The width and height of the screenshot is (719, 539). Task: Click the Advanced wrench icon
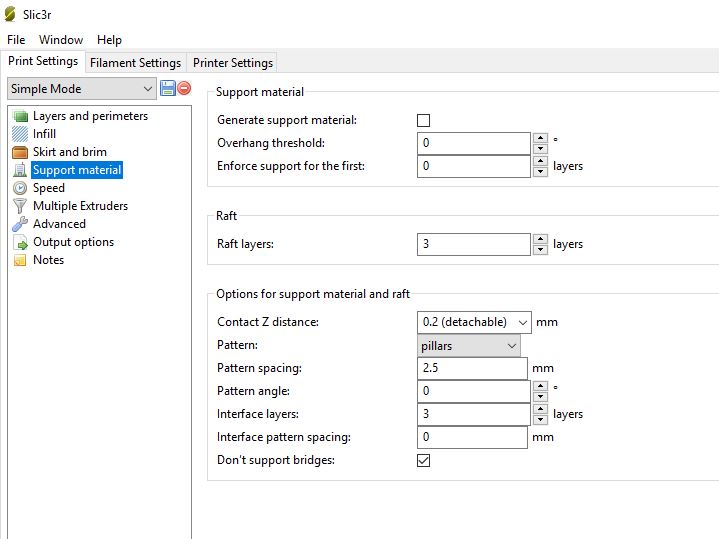click(20, 224)
